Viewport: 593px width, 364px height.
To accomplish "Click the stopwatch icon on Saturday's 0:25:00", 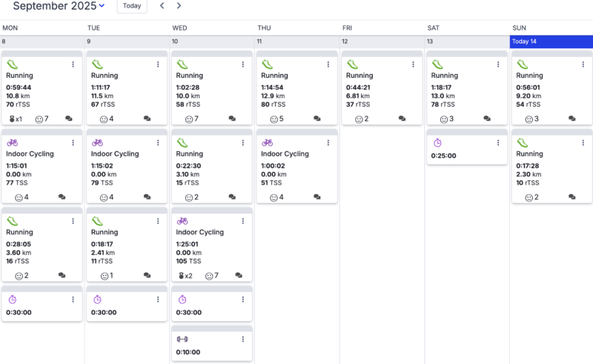I will tap(437, 142).
